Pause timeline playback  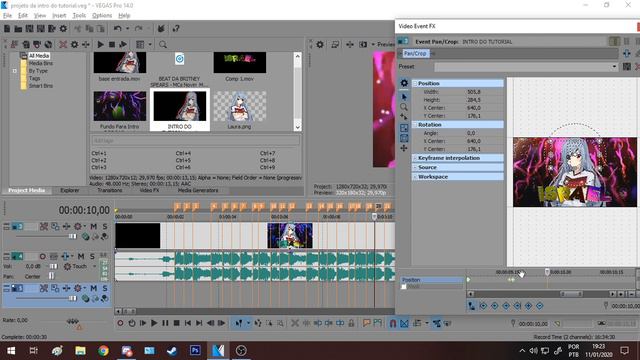pyautogui.click(x=165, y=323)
